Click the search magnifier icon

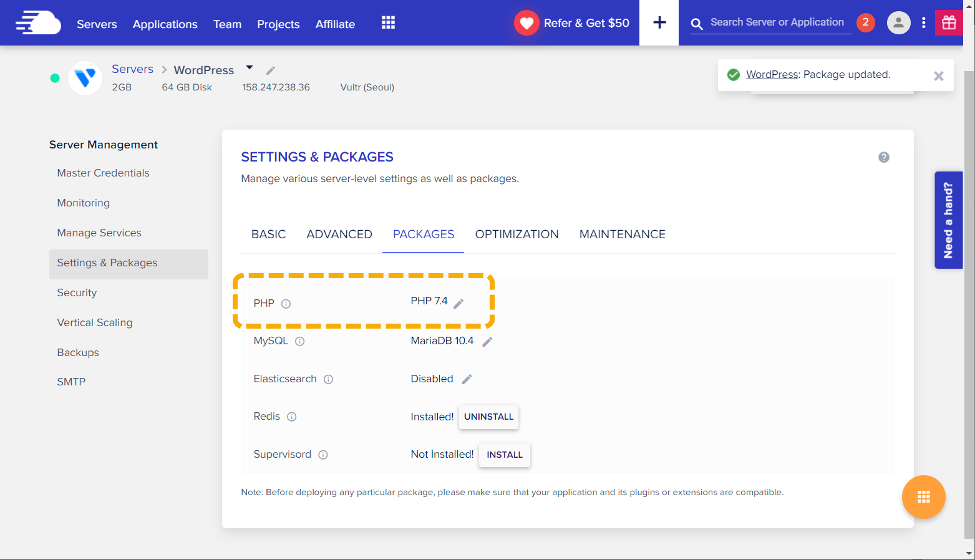pos(697,24)
